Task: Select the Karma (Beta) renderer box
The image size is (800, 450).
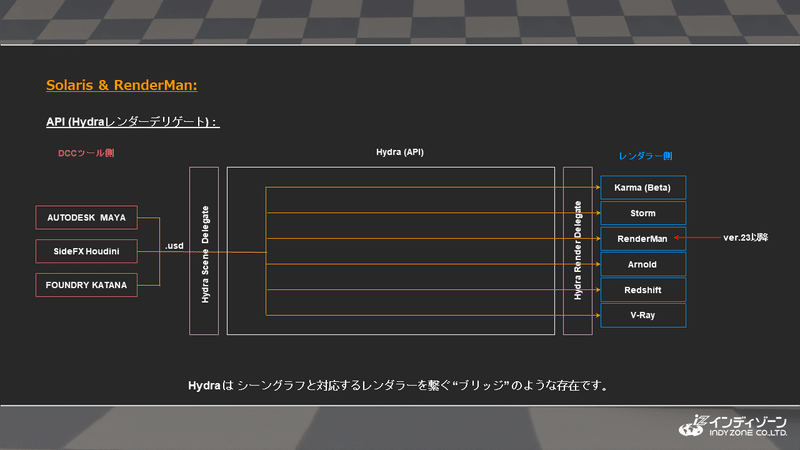Action: tap(643, 187)
